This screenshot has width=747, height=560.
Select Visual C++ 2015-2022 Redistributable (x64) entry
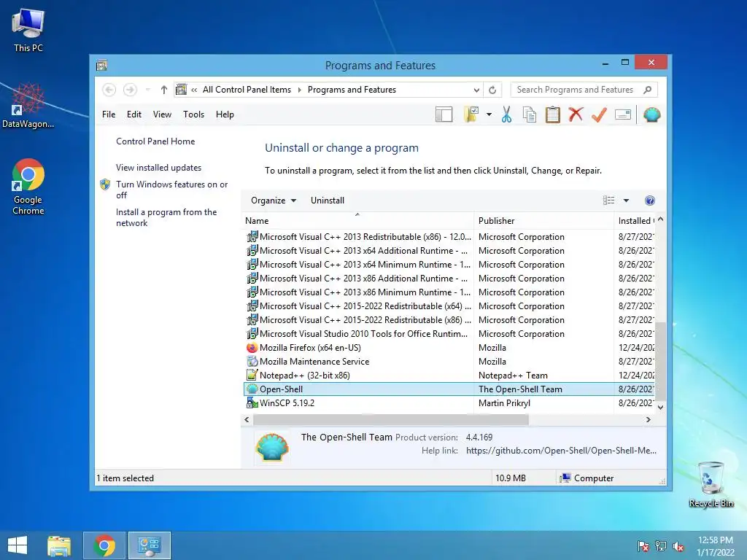pyautogui.click(x=449, y=306)
